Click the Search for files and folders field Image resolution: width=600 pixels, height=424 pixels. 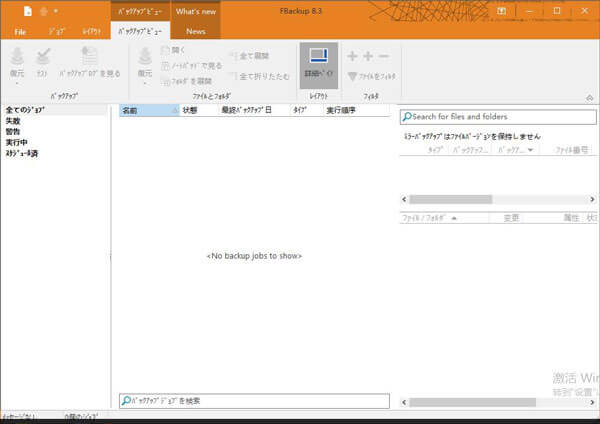pos(498,117)
